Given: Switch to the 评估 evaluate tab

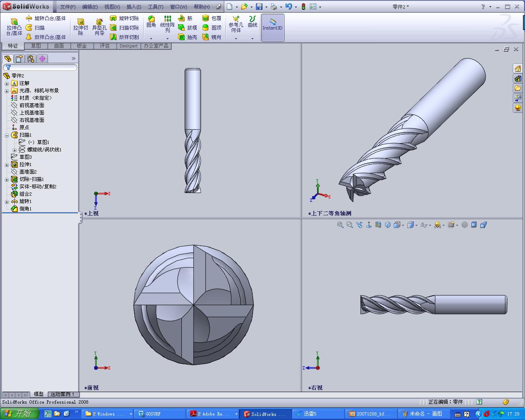Looking at the screenshot, I should (105, 46).
